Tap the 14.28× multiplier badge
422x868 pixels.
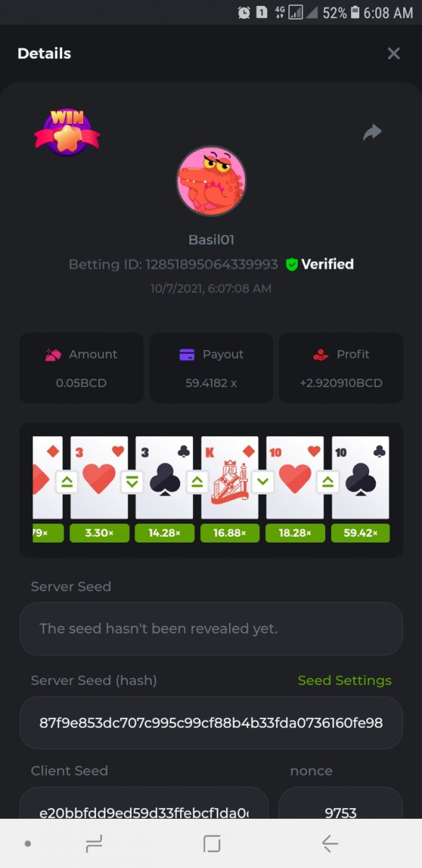click(x=164, y=533)
